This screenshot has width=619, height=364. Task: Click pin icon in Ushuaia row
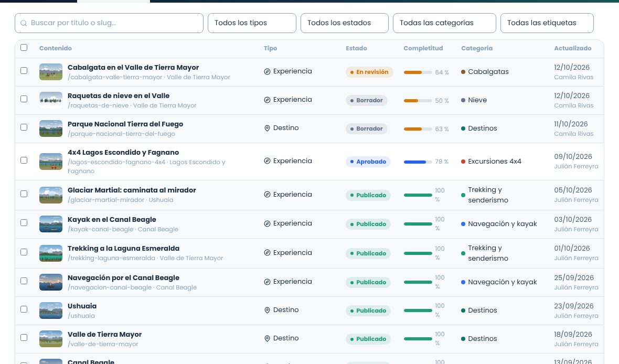[x=267, y=311]
